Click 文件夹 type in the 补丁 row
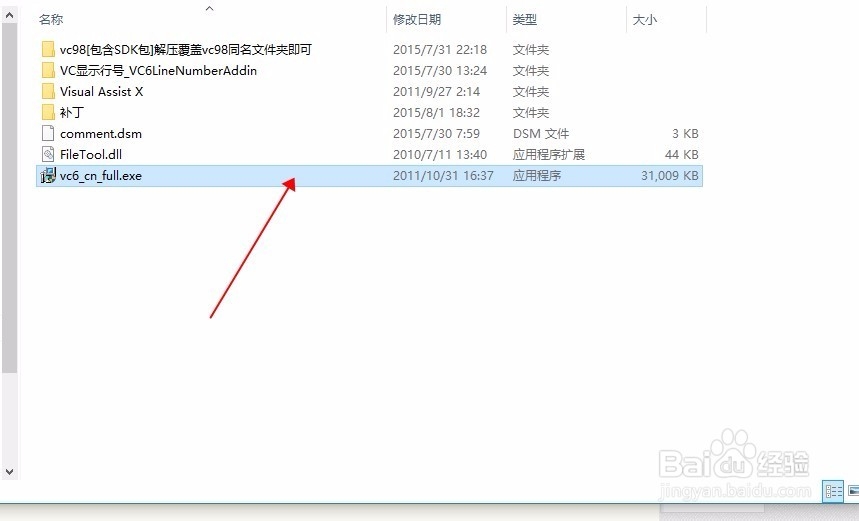859x521 pixels. click(530, 112)
